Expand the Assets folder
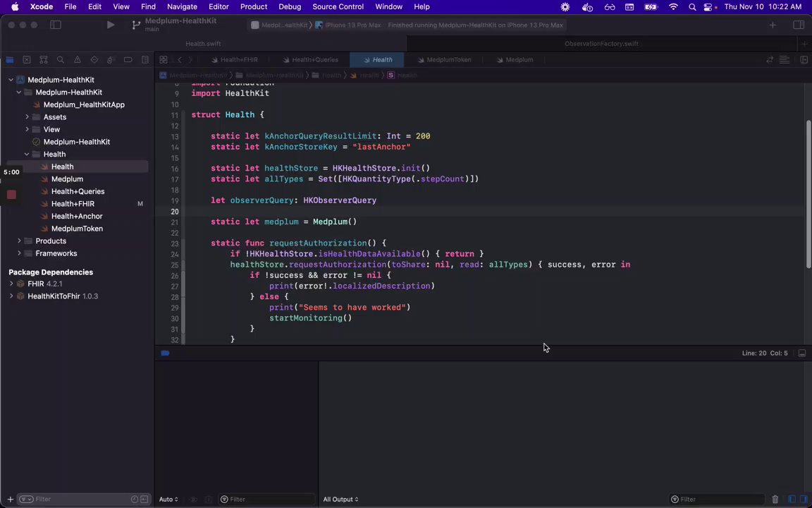Screen dimensions: 812x508 (x=27, y=117)
